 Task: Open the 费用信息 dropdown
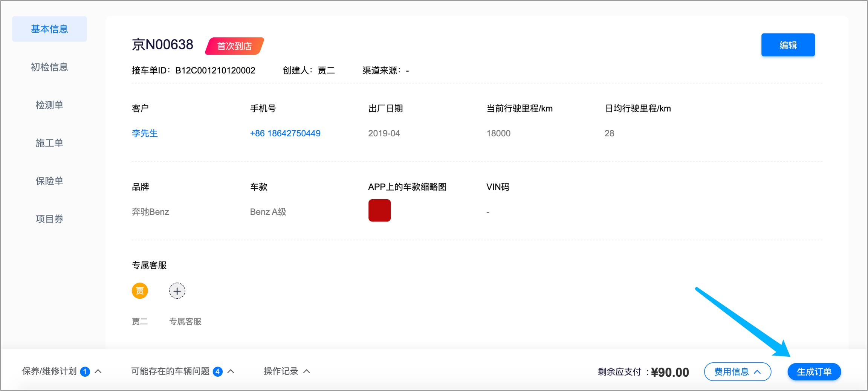(737, 372)
